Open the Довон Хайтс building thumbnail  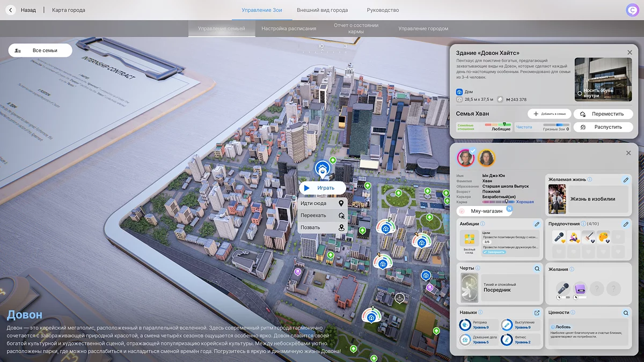603,79
